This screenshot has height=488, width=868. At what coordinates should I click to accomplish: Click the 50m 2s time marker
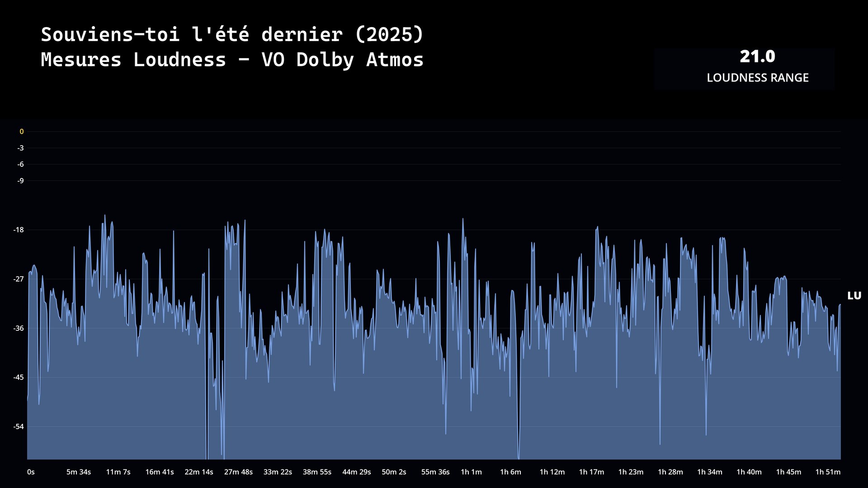394,472
